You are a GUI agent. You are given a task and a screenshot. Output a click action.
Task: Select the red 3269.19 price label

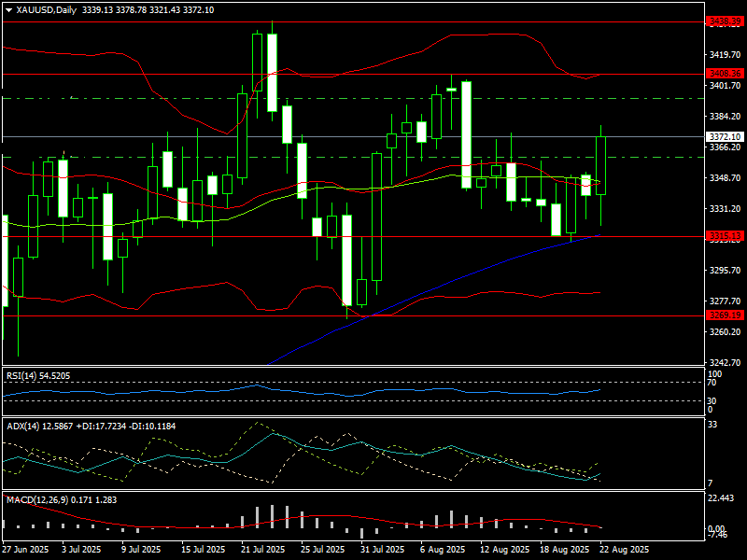pyautogui.click(x=725, y=315)
